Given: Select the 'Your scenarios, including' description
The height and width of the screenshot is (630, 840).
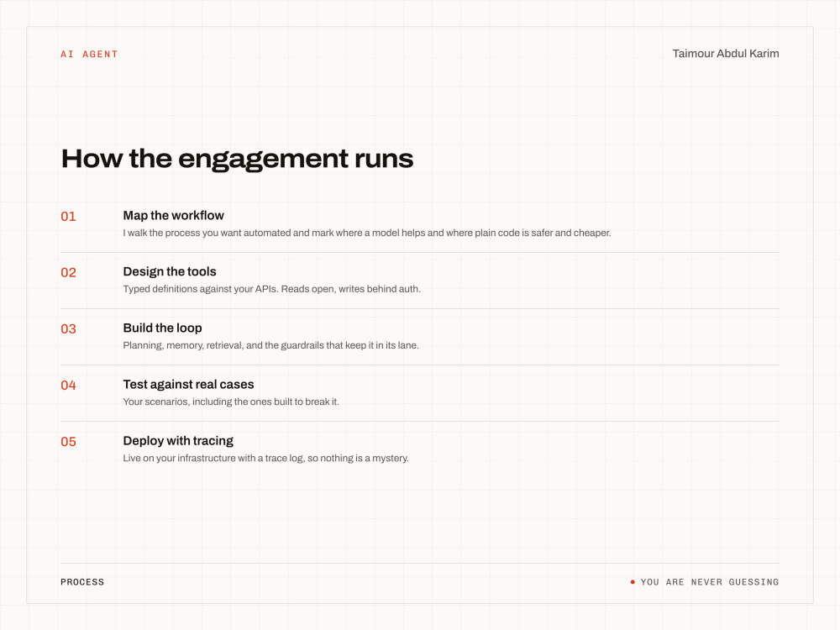Looking at the screenshot, I should 231,402.
